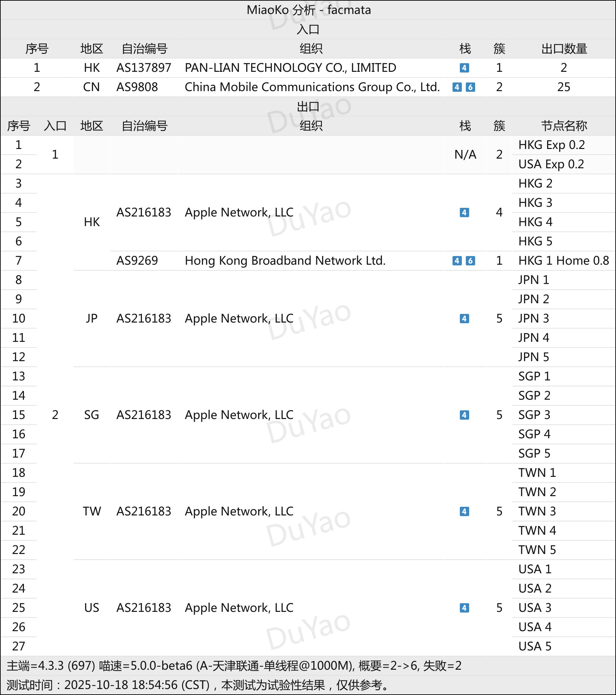Click the MiaoKo 分析 - facmata title
Viewport: 616px width, 695px height.
tap(308, 10)
